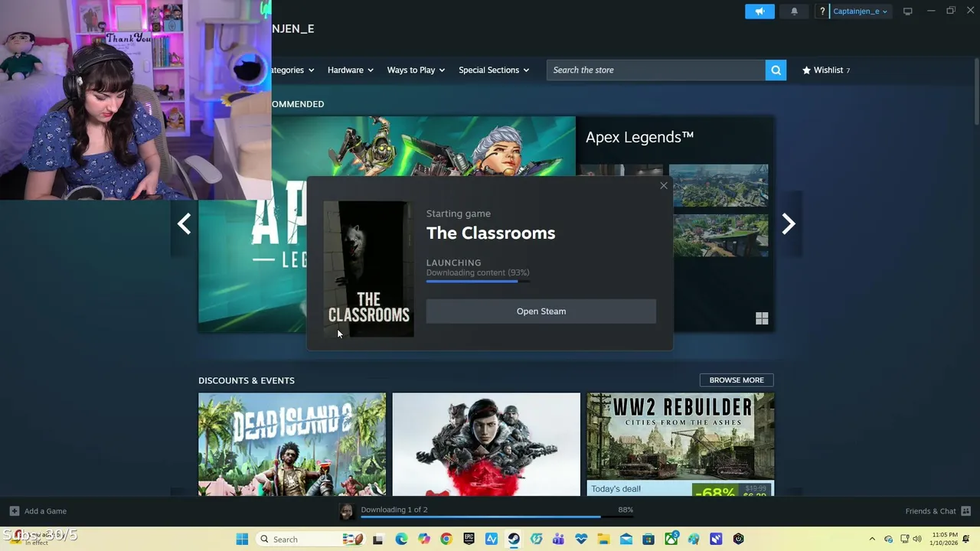Open Microsoft Store from the taskbar
This screenshot has height=551, width=980.
(648, 539)
